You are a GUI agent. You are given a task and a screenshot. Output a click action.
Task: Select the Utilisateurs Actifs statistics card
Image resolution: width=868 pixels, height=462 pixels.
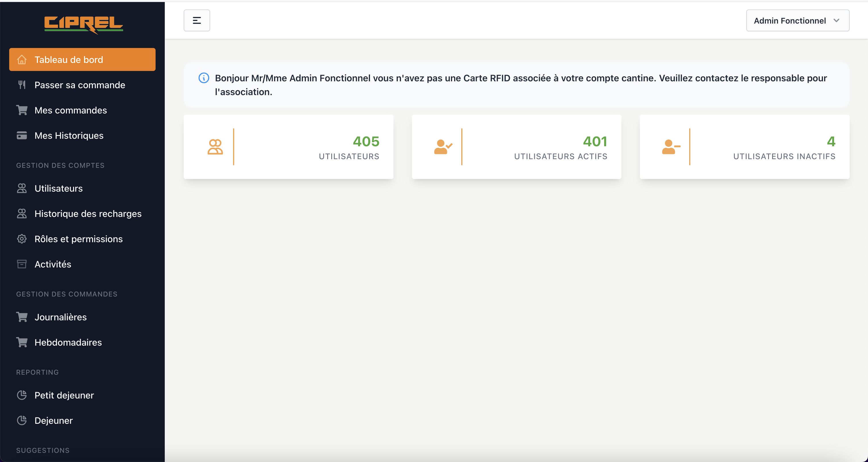click(x=516, y=147)
